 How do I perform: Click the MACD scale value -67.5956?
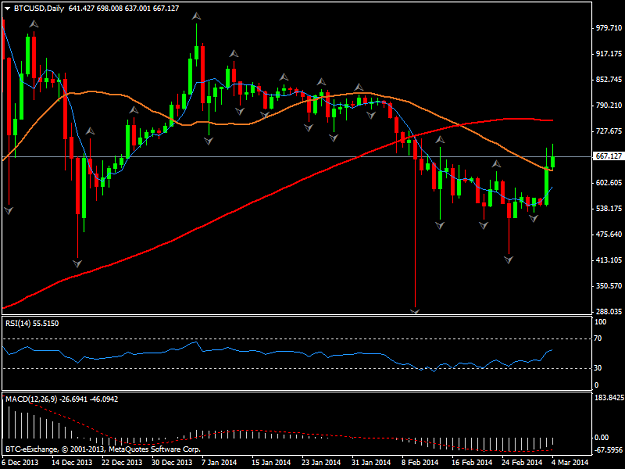click(609, 450)
